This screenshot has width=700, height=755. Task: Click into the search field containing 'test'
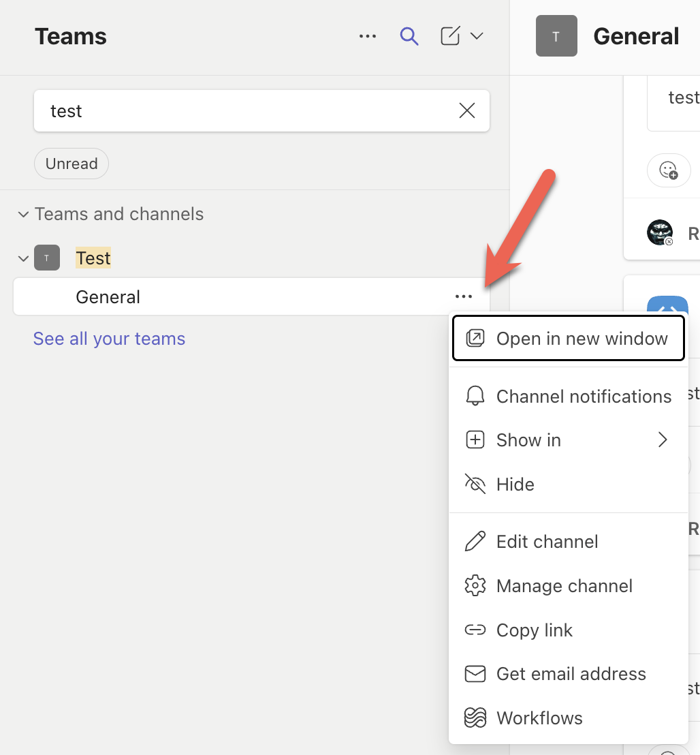pyautogui.click(x=261, y=111)
